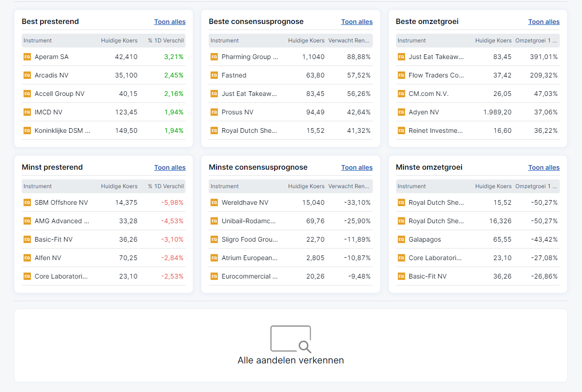Click the EQ icon next to AMG Advanced

click(27, 221)
